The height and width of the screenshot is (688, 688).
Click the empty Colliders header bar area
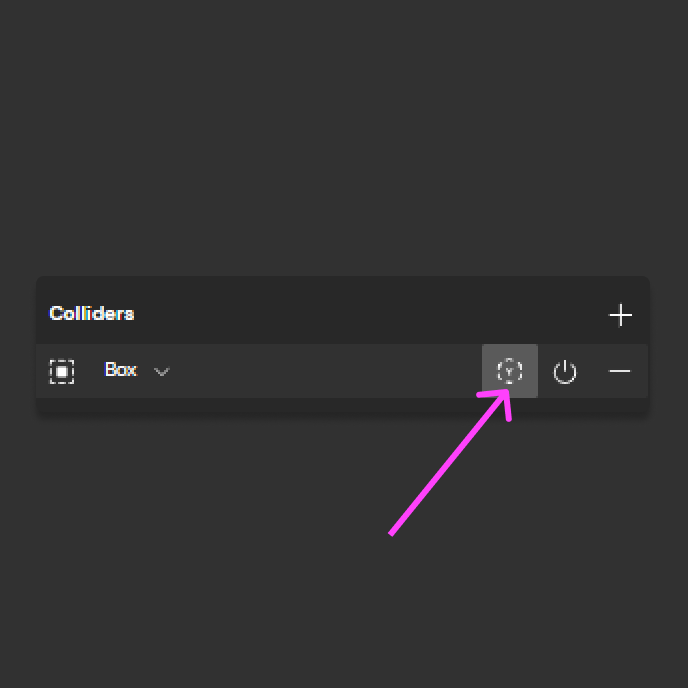[369, 314]
